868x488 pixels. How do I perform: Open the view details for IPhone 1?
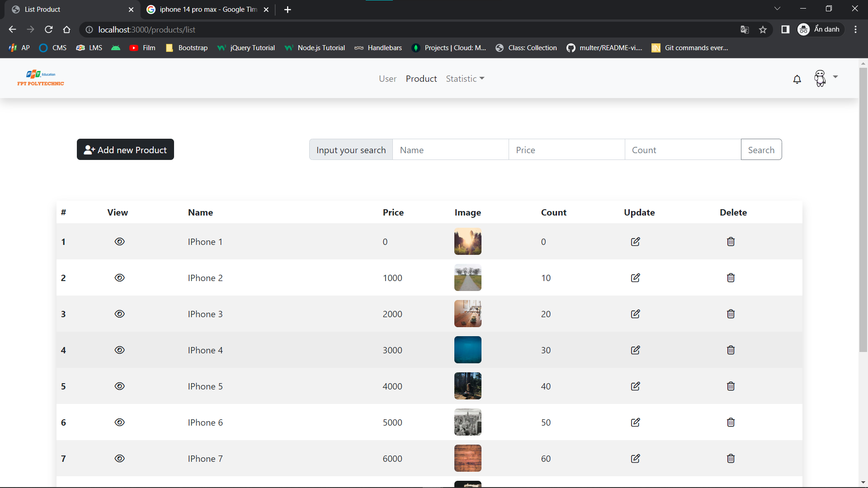(119, 241)
